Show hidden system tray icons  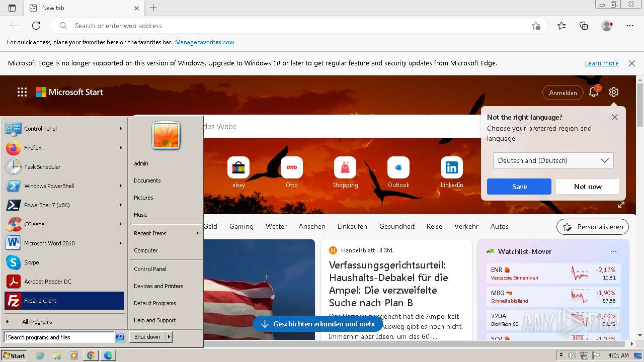coord(561,355)
